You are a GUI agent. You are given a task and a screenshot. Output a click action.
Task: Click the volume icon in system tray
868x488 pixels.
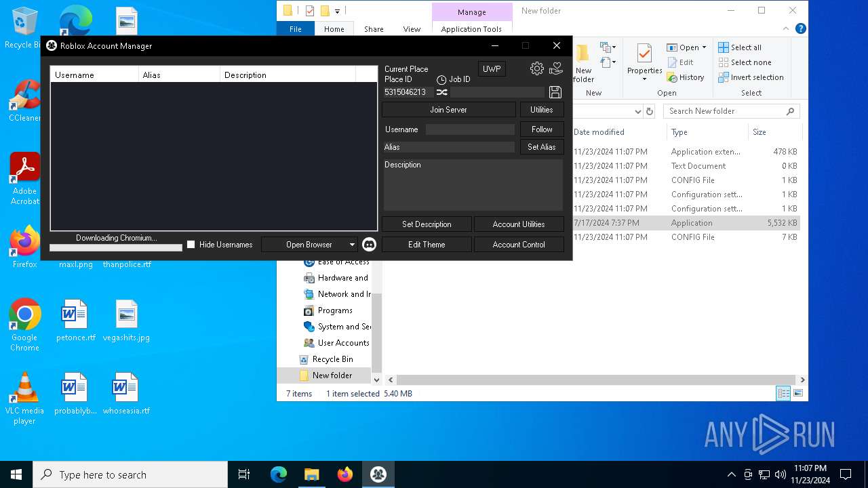point(781,474)
